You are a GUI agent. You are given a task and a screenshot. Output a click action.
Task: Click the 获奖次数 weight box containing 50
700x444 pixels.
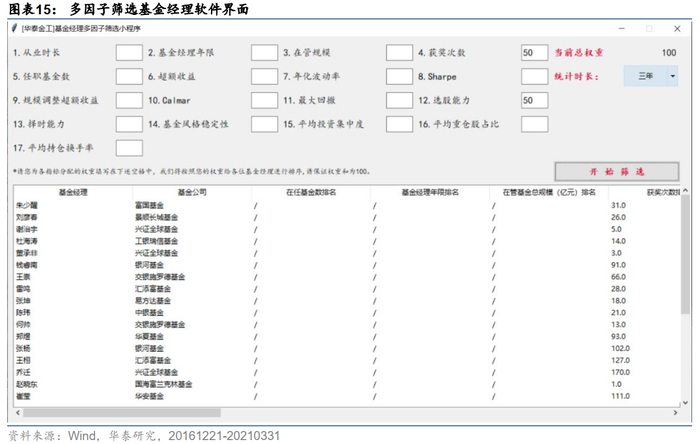point(534,53)
